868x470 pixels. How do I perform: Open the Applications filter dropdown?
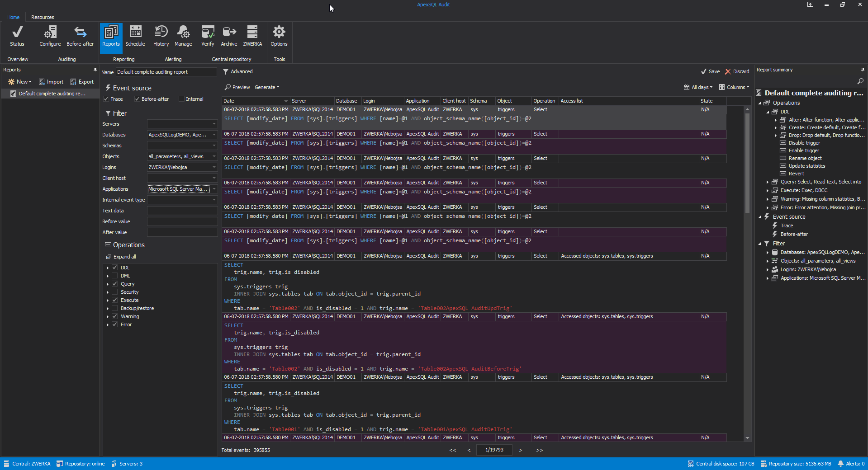(214, 189)
